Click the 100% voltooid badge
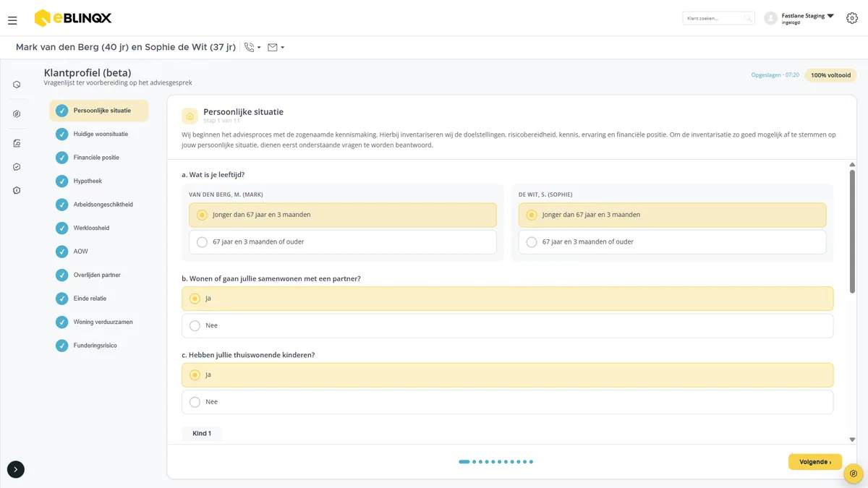Viewport: 868px width, 488px height. point(830,75)
